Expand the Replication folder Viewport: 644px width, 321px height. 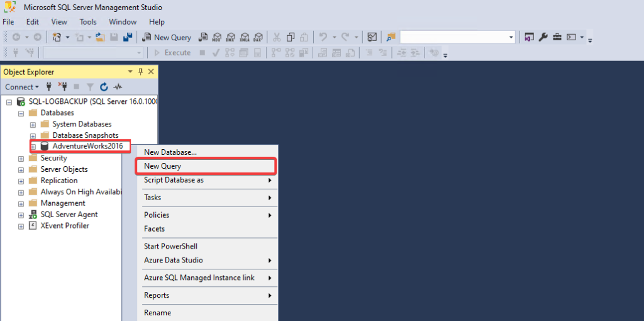click(x=21, y=181)
